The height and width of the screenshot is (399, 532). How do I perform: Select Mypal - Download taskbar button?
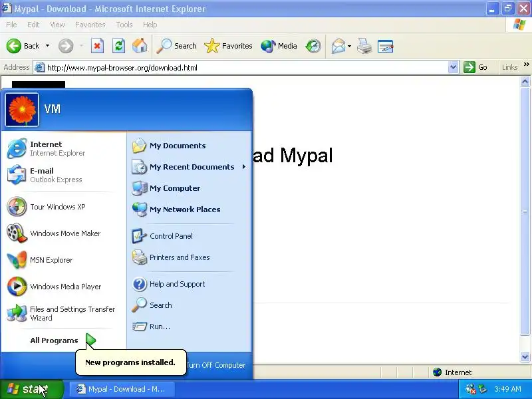[x=122, y=389]
